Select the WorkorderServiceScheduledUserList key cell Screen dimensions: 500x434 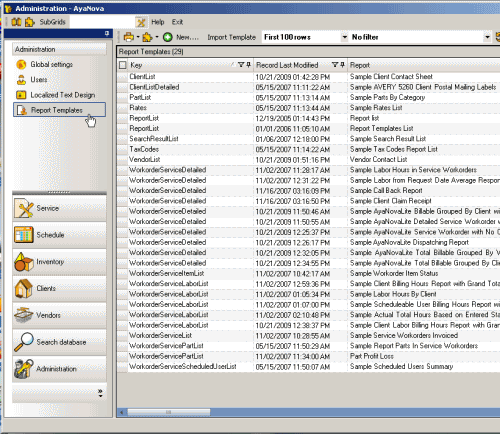[x=191, y=367]
